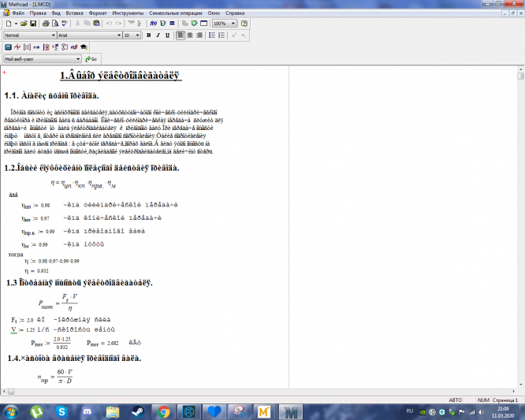The width and height of the screenshot is (525, 420).
Task: Redo action with the Redo arrow
Action: coord(118,24)
